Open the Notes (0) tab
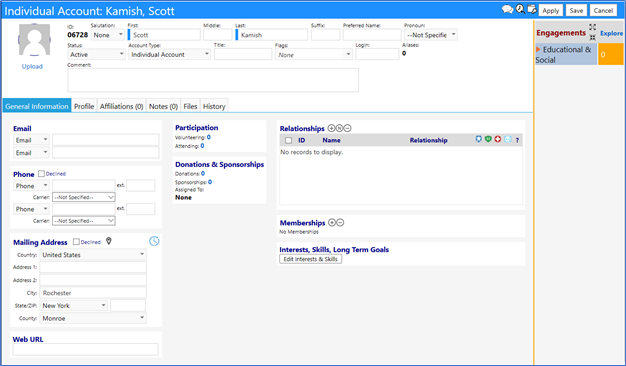626x366 pixels. coord(163,107)
